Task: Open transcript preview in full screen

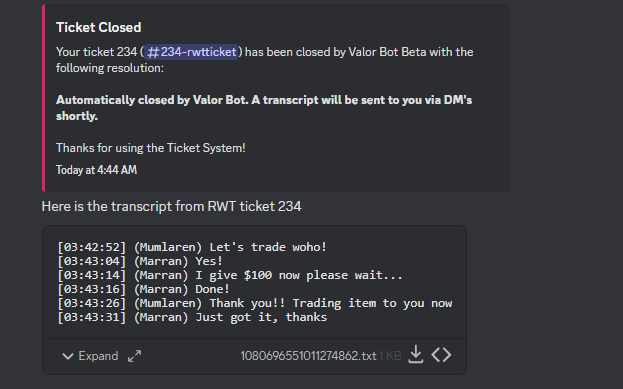Action: coord(134,356)
